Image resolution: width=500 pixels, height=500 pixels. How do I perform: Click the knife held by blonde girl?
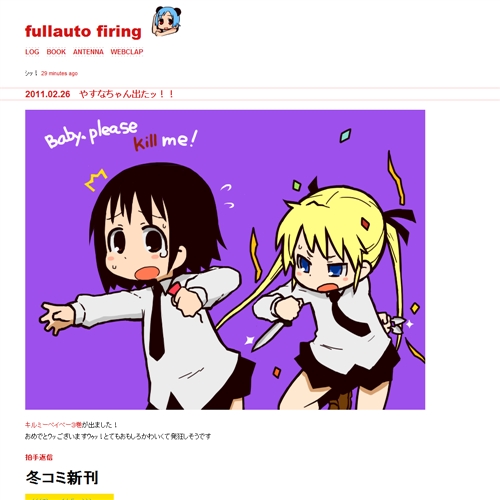[x=270, y=334]
